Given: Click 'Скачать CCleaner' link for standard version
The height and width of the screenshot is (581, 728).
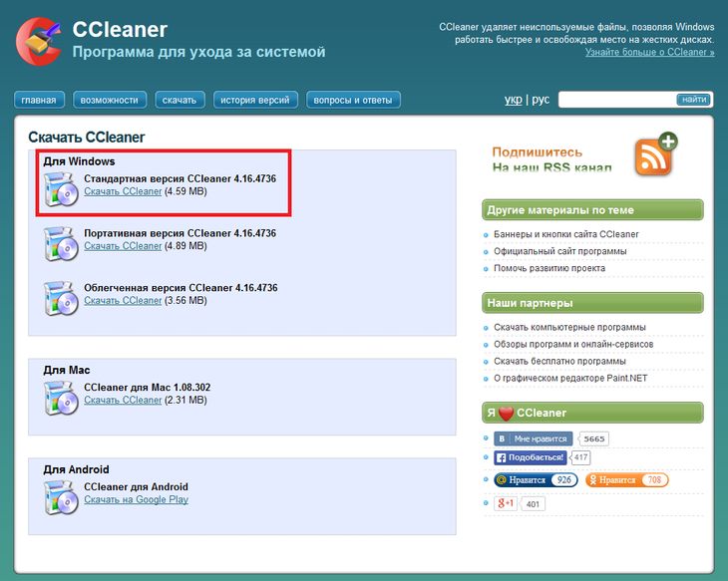Looking at the screenshot, I should pyautogui.click(x=123, y=191).
